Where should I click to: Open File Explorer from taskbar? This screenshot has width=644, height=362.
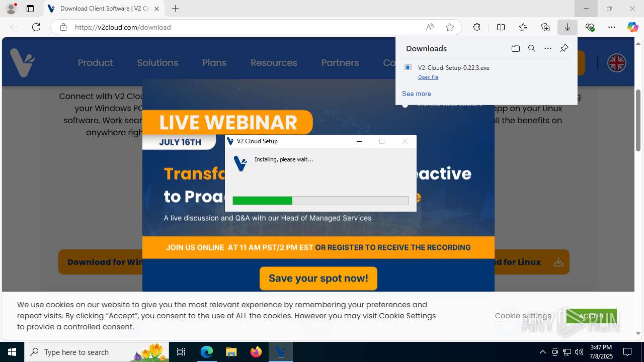pyautogui.click(x=231, y=352)
